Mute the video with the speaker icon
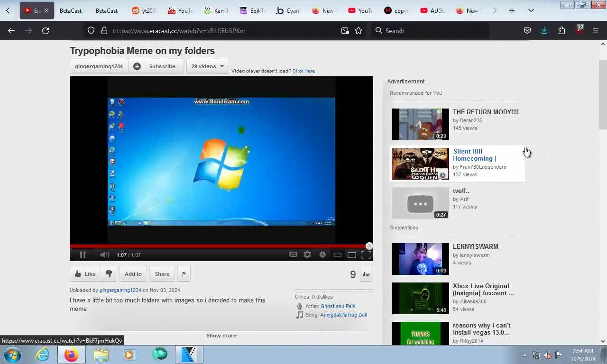607x364 pixels. tap(105, 255)
